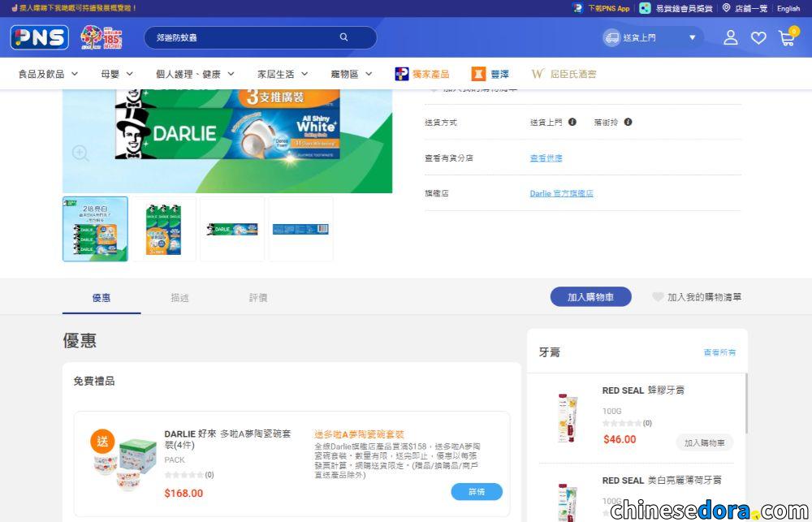Switch to the 評價 tab
812x522 pixels.
(x=257, y=298)
